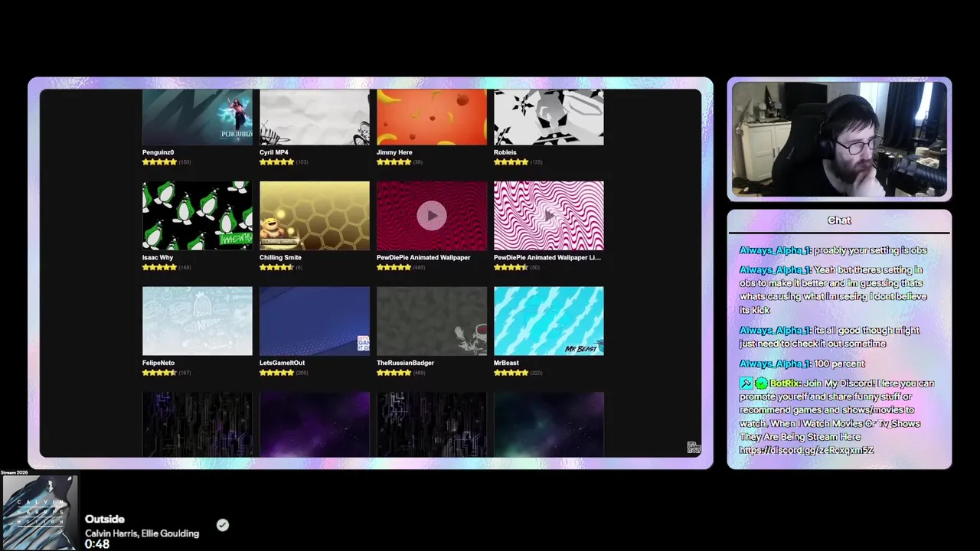
Task: Click Always_Alpha_1 username beside "100 percent"
Action: click(x=775, y=364)
